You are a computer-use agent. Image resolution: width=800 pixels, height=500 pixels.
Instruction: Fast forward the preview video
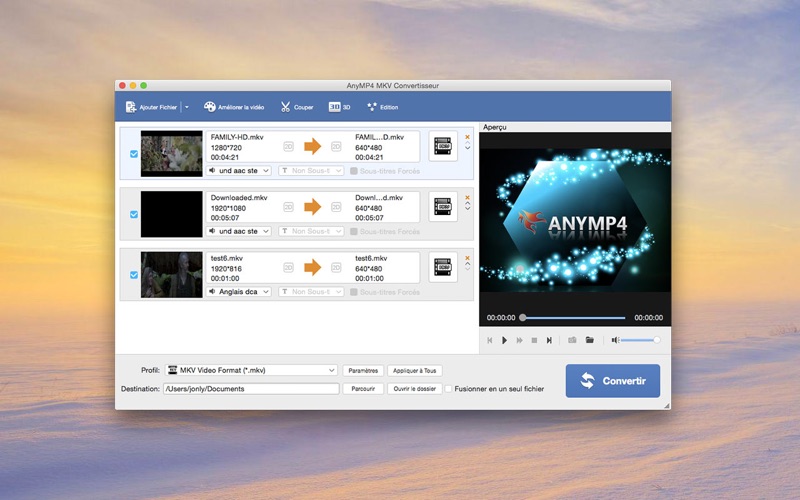point(519,340)
